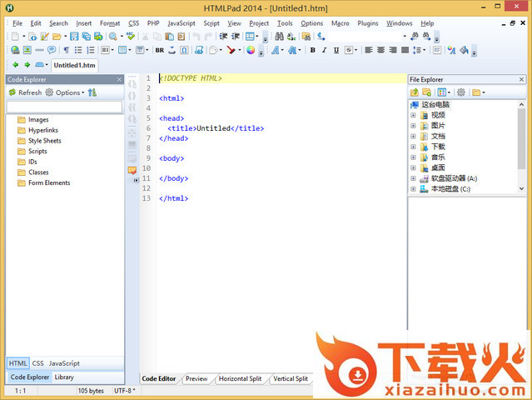The image size is (532, 400).
Task: Click the Save floppy disk icon
Action: (x=74, y=37)
